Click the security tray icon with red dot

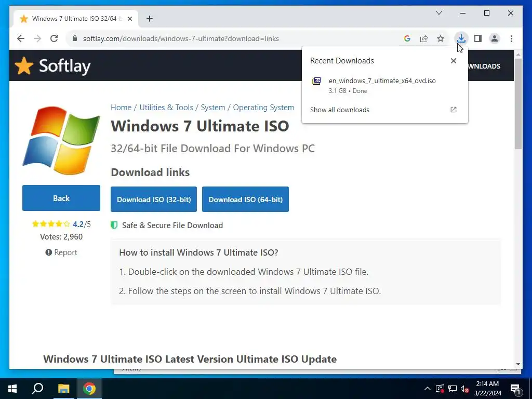click(440, 389)
